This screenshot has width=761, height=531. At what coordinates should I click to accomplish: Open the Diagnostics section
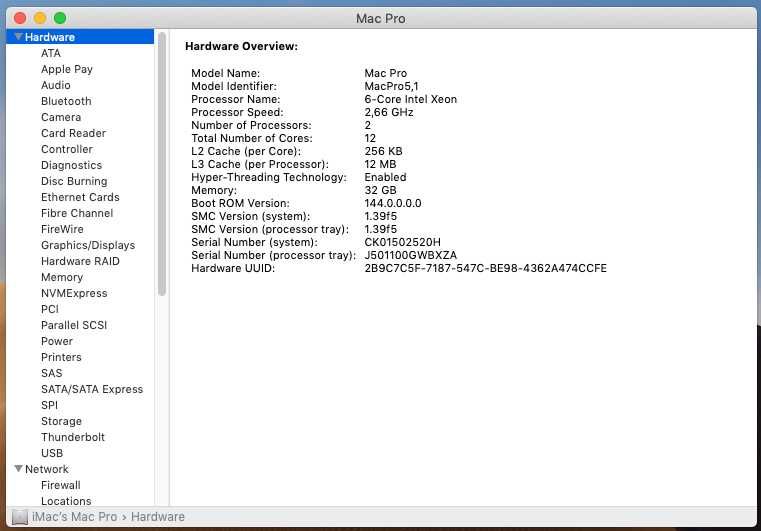71,166
